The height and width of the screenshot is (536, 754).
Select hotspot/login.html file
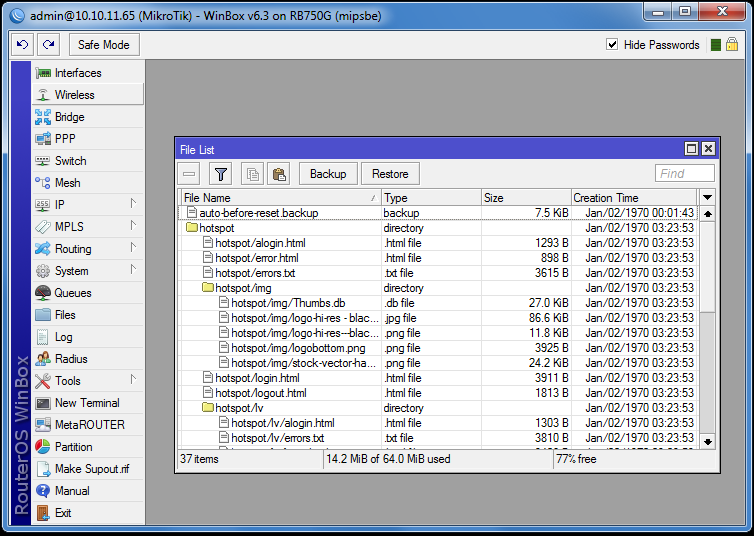[x=438, y=378]
